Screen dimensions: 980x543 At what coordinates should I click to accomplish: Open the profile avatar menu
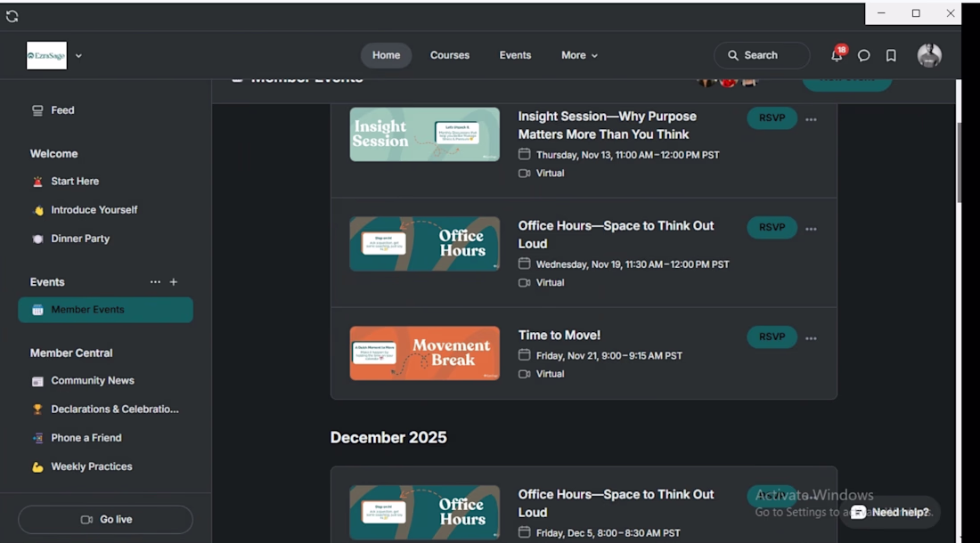(929, 55)
